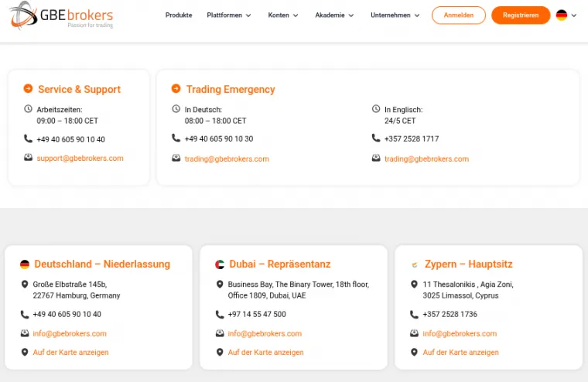Screen dimensions: 588x382
Task: Open the Konten dropdown menu
Action: pyautogui.click(x=283, y=15)
